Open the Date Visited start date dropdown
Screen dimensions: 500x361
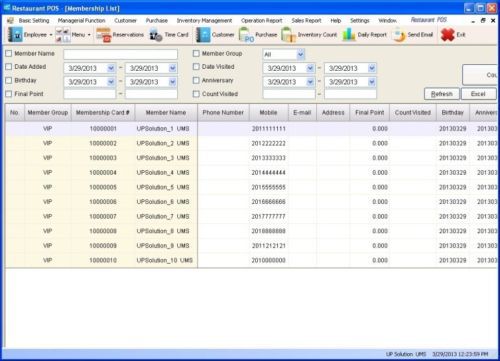click(x=310, y=68)
